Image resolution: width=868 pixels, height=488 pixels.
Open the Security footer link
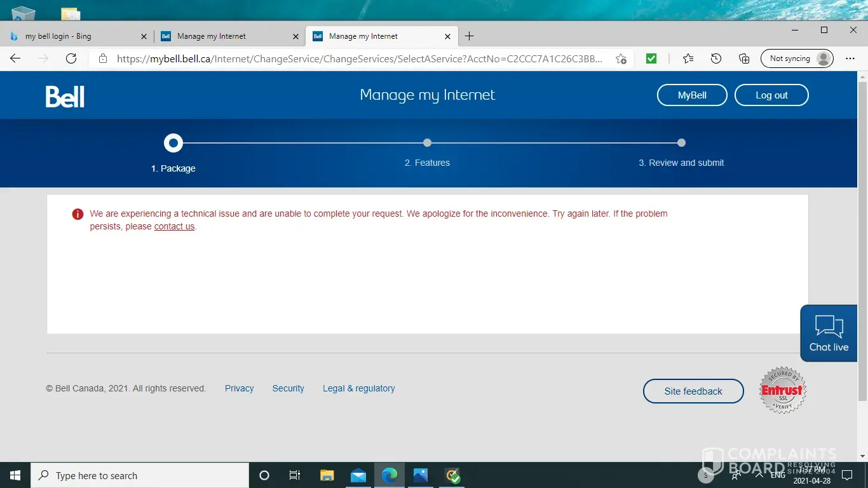tap(288, 388)
